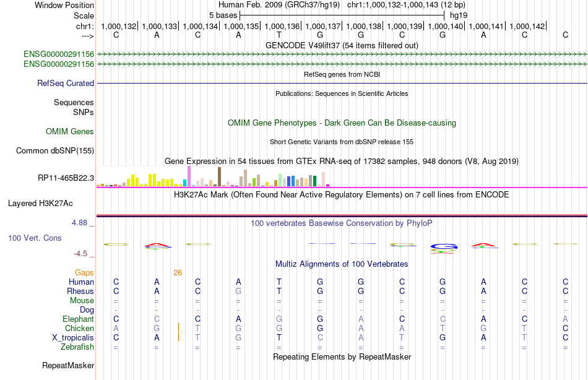Select the 1,000,142 coordinate on the ruler
Viewport: 588px width, 380px height.
click(x=527, y=26)
